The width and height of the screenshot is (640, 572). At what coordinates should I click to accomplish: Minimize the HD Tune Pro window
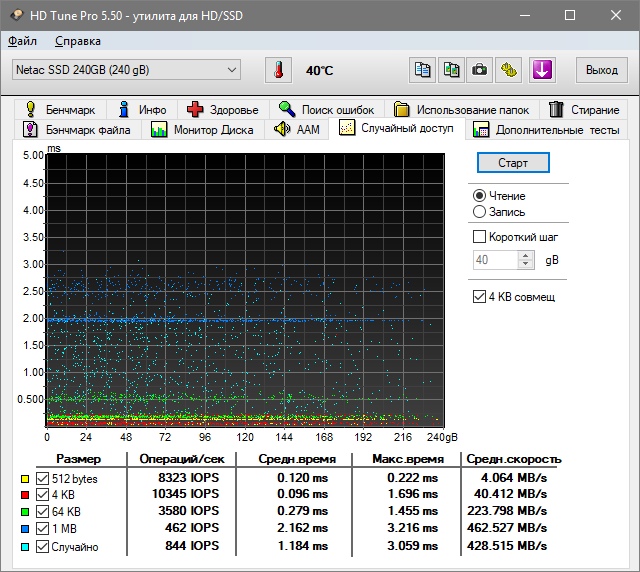pyautogui.click(x=525, y=16)
